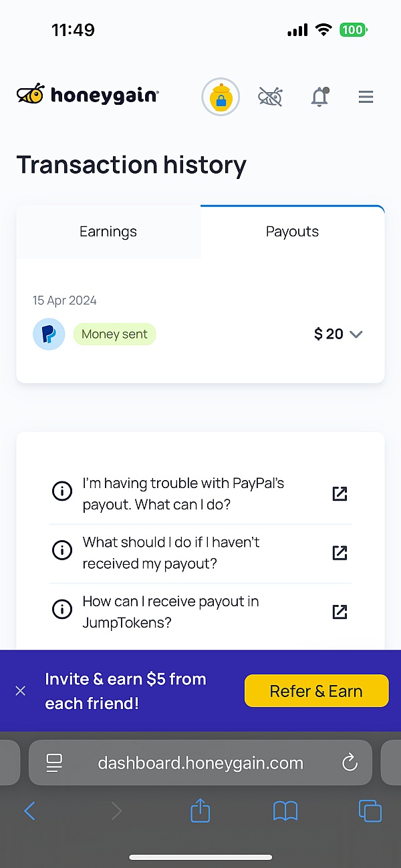Click the dashboard.honeygain.com address bar

coord(200,763)
